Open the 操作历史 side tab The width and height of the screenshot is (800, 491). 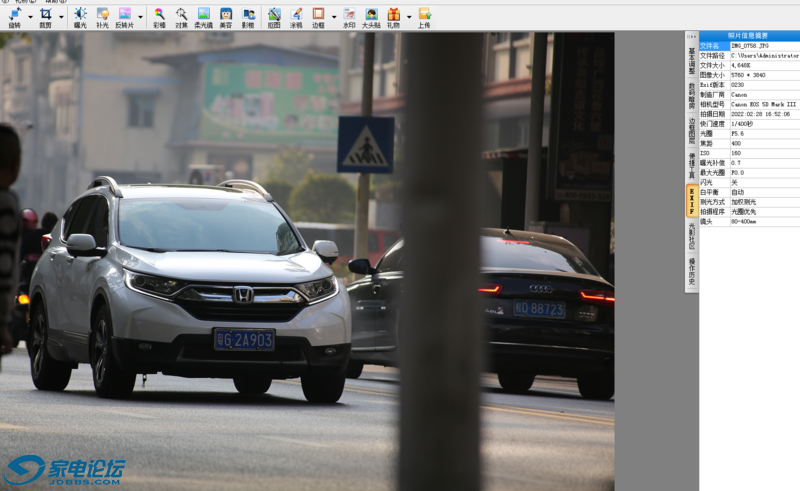point(692,271)
